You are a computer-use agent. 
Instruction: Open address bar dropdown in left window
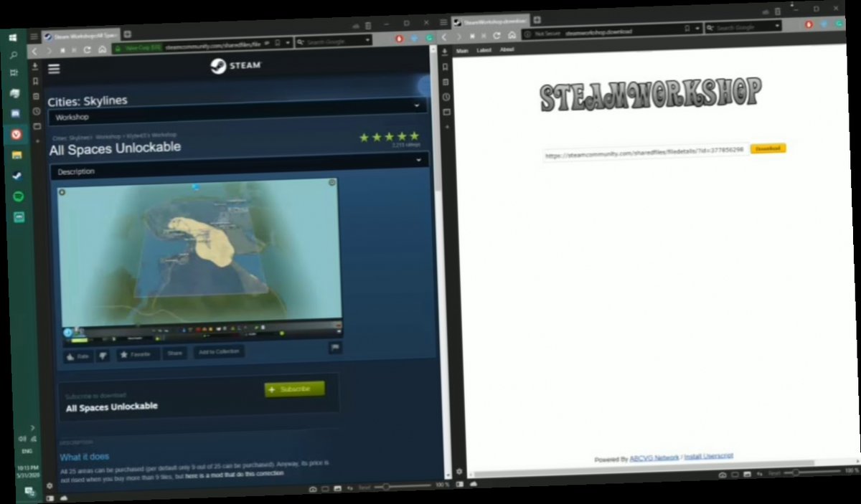click(287, 42)
